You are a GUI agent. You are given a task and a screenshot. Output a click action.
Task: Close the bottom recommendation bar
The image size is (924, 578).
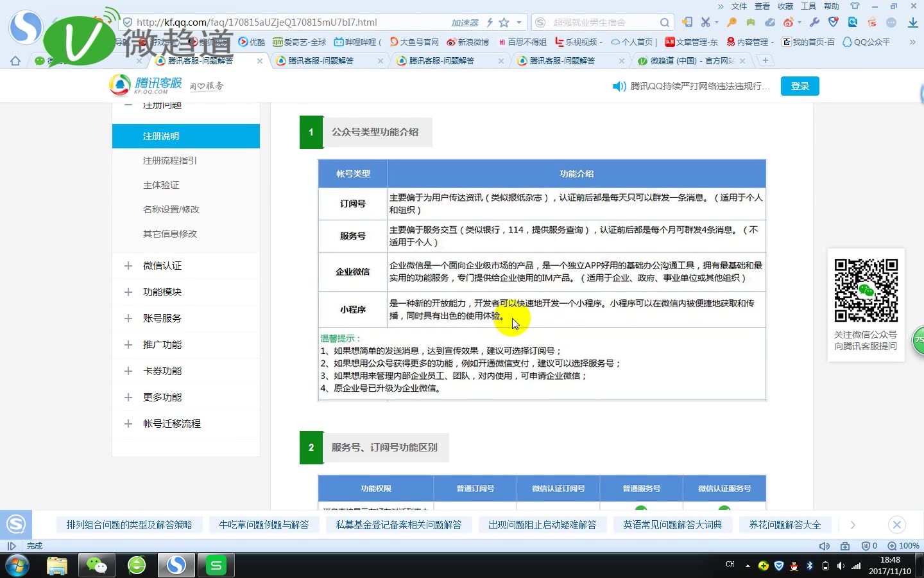point(897,525)
